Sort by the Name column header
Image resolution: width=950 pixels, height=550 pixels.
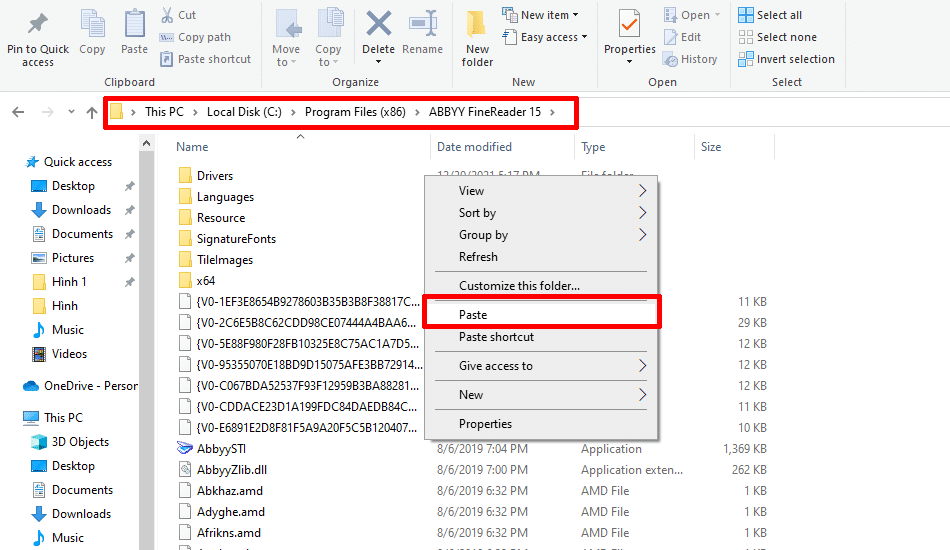[x=191, y=147]
